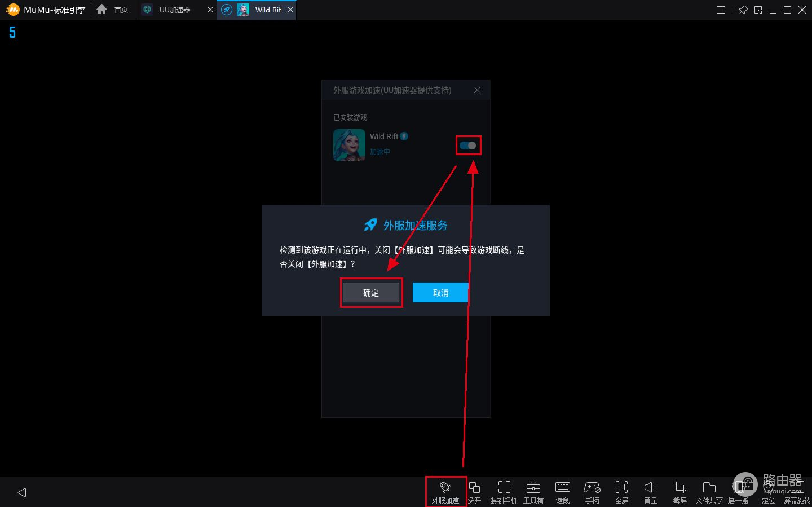This screenshot has width=812, height=507.
Task: Click the MuMu logo in title bar
Action: (12, 10)
